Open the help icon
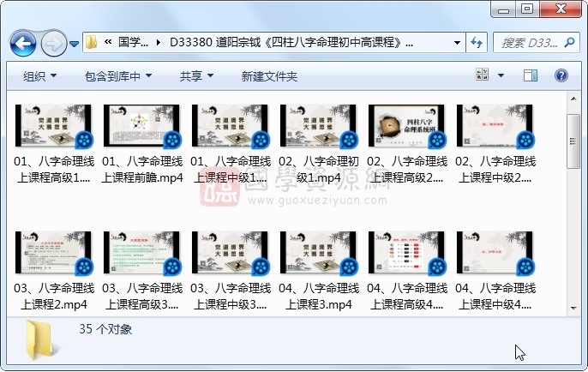This screenshot has width=588, height=372. pos(561,75)
